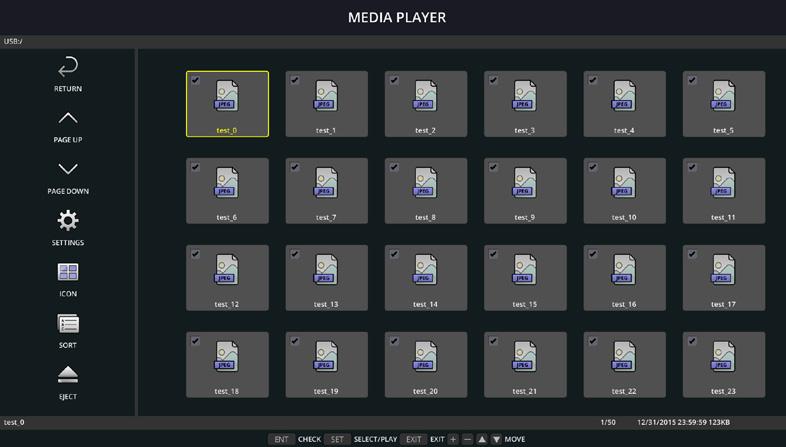Click the RETURN arrow icon
Viewport: 786px width, 447px height.
coord(68,67)
